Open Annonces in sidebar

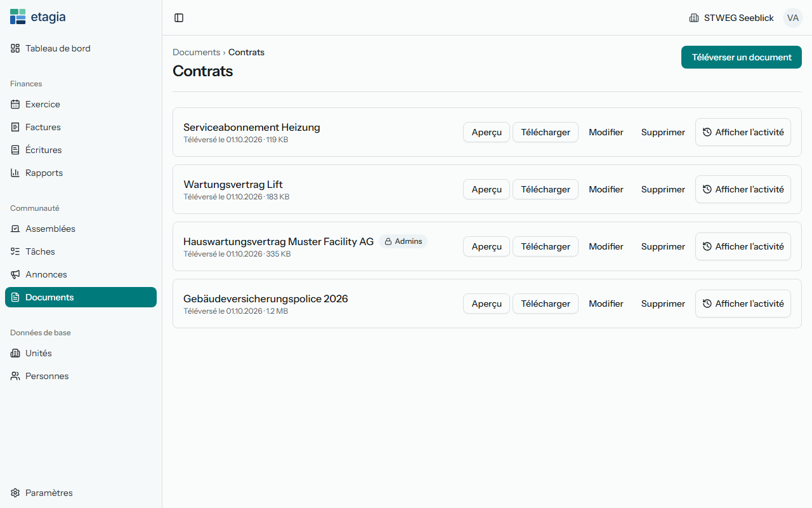81,274
